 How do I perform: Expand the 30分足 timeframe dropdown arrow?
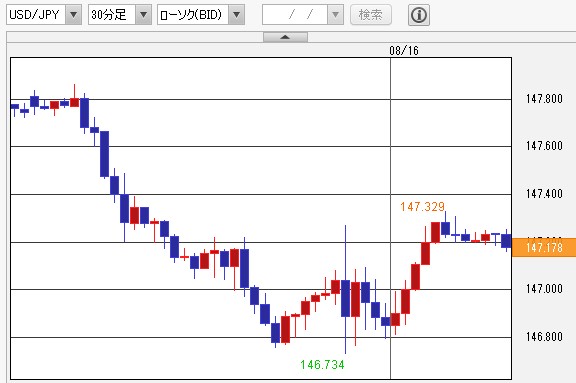click(143, 15)
